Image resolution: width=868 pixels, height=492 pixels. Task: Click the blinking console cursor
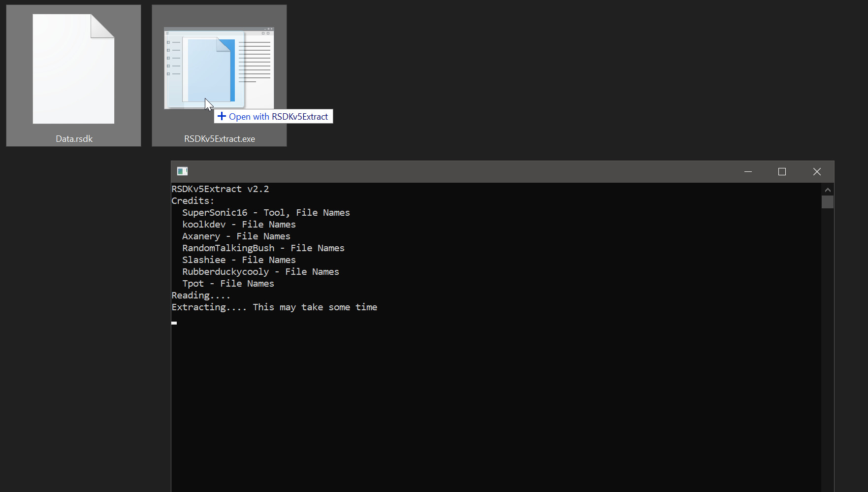[174, 323]
